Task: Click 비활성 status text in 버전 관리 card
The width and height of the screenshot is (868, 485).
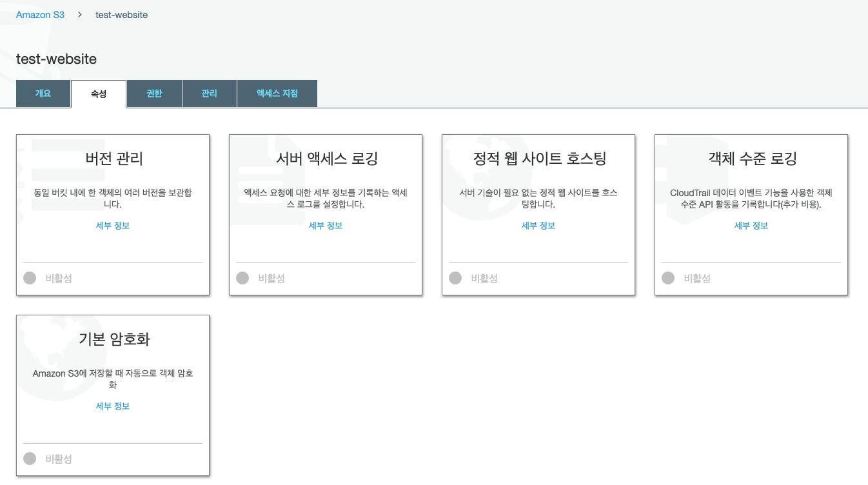Action: (x=59, y=279)
